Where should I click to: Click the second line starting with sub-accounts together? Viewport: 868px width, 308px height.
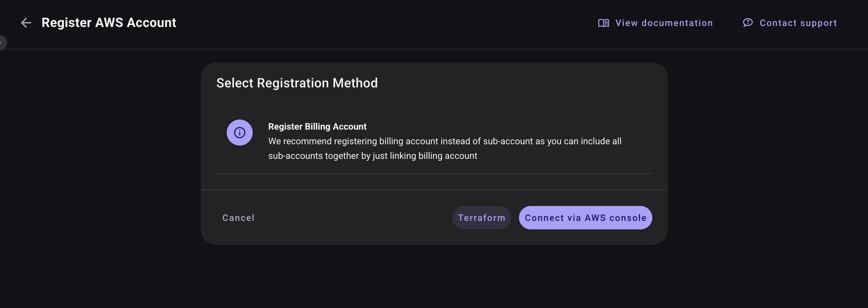[x=372, y=156]
